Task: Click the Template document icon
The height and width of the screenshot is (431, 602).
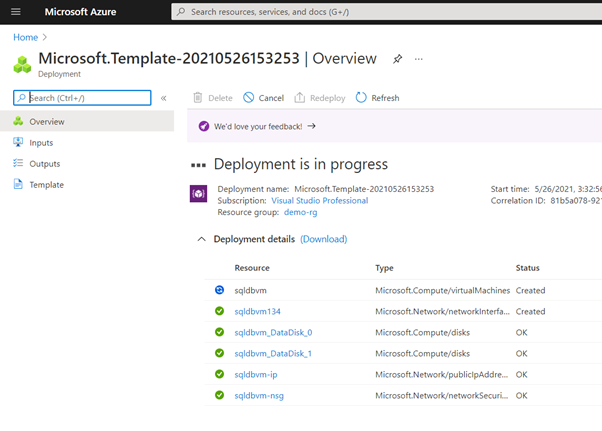Action: click(18, 184)
